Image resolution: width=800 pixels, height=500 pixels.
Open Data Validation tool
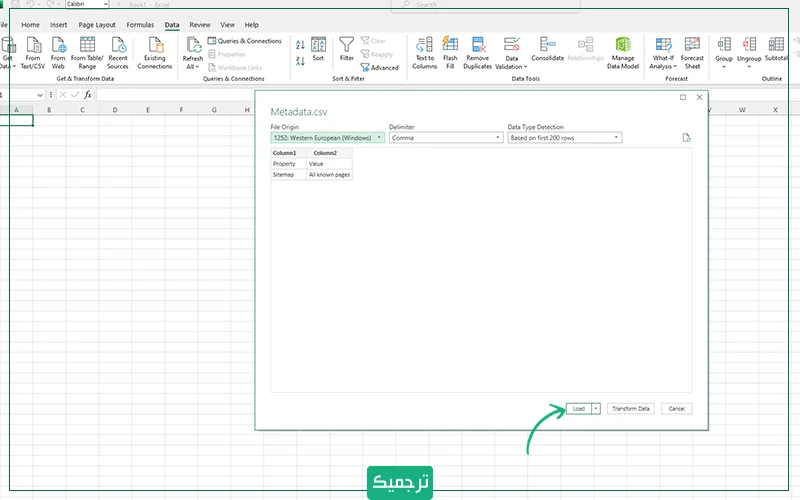pos(511,53)
